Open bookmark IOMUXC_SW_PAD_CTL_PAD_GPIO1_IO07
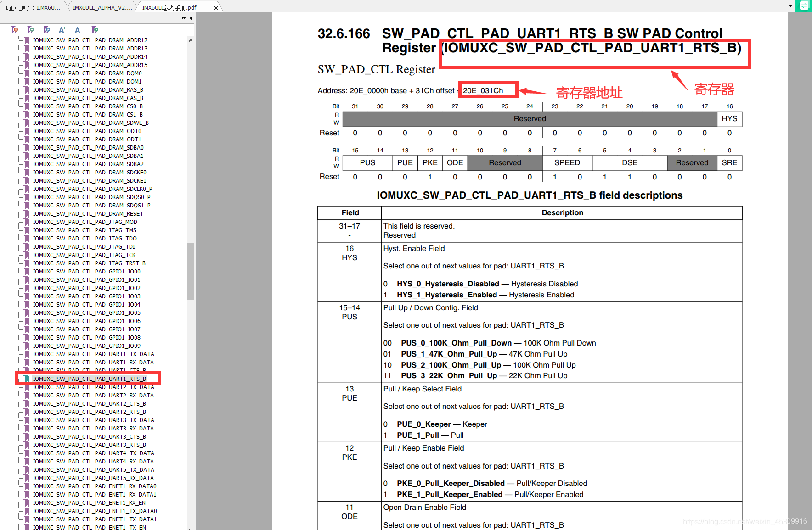 coord(87,329)
